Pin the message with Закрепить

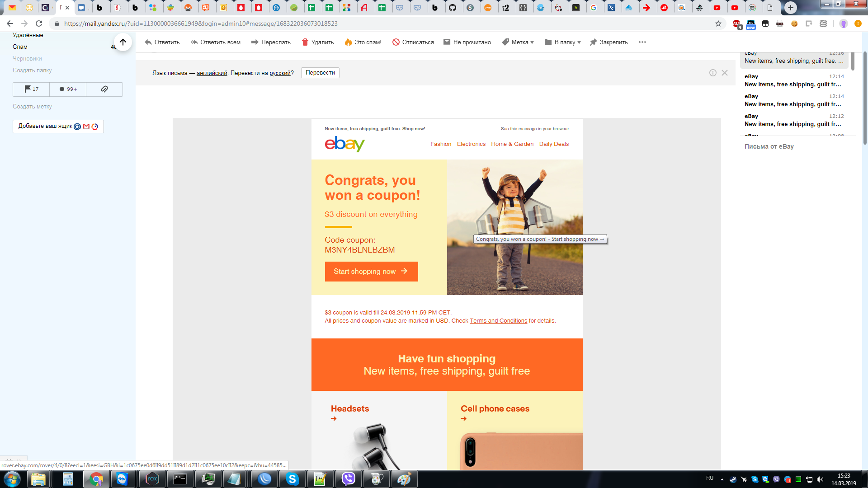tap(609, 42)
